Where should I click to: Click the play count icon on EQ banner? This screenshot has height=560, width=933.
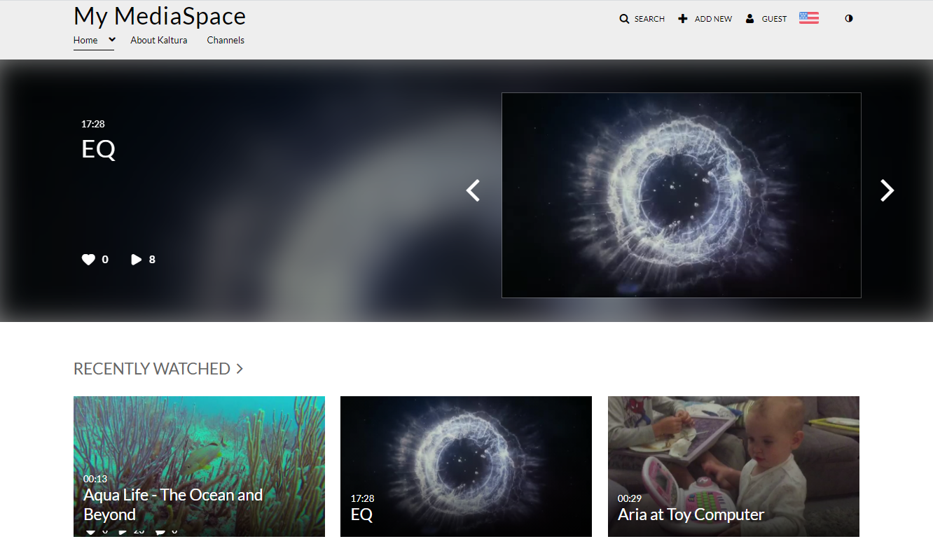(136, 260)
